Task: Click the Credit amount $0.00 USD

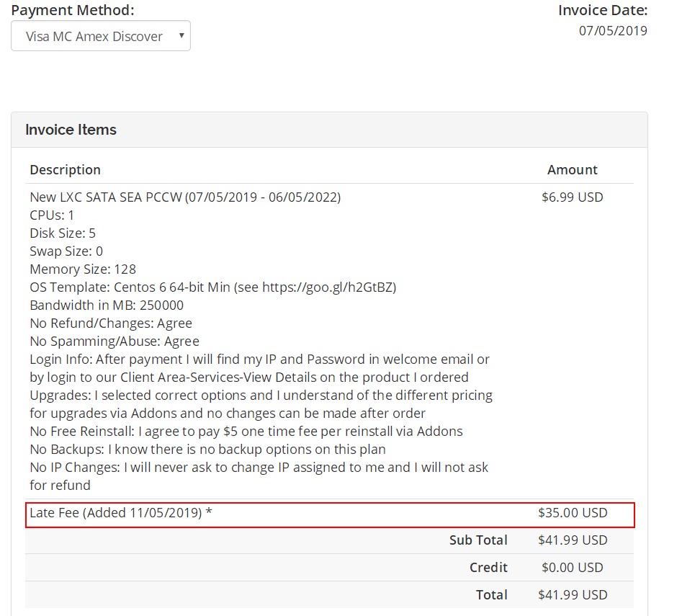Action: tap(572, 568)
